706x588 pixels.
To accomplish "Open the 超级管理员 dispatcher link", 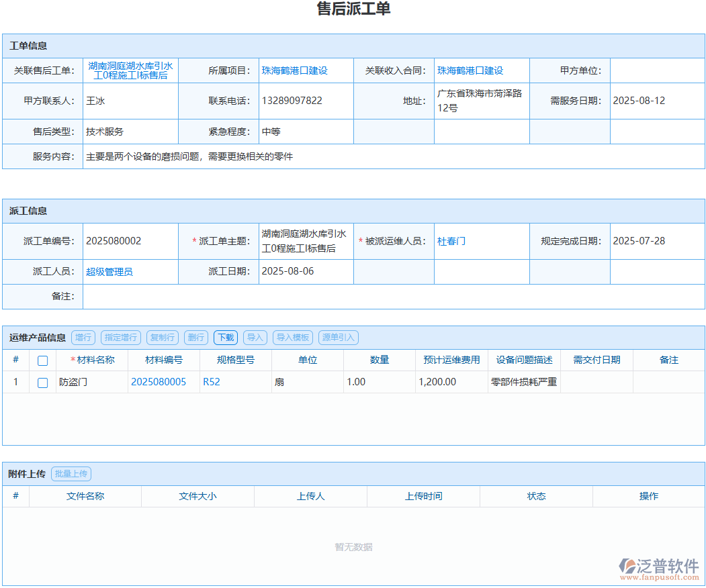I will (x=107, y=271).
